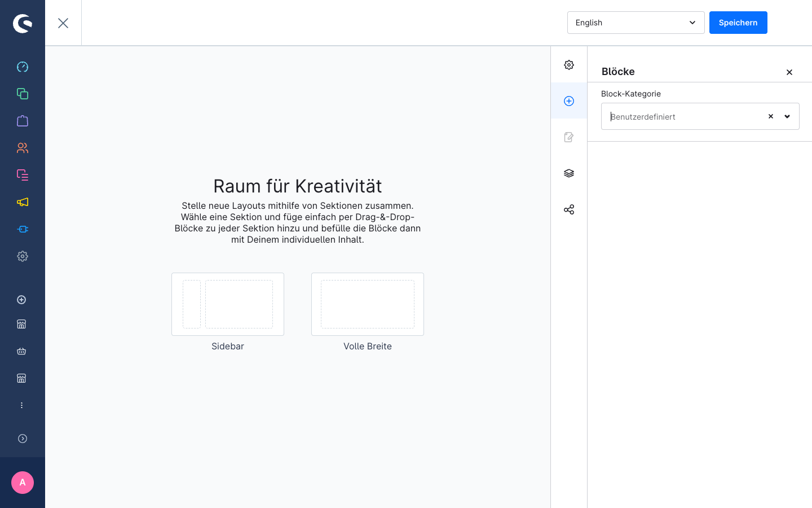Click the add sales channel plus icon
This screenshot has width=812, height=508.
21,300
